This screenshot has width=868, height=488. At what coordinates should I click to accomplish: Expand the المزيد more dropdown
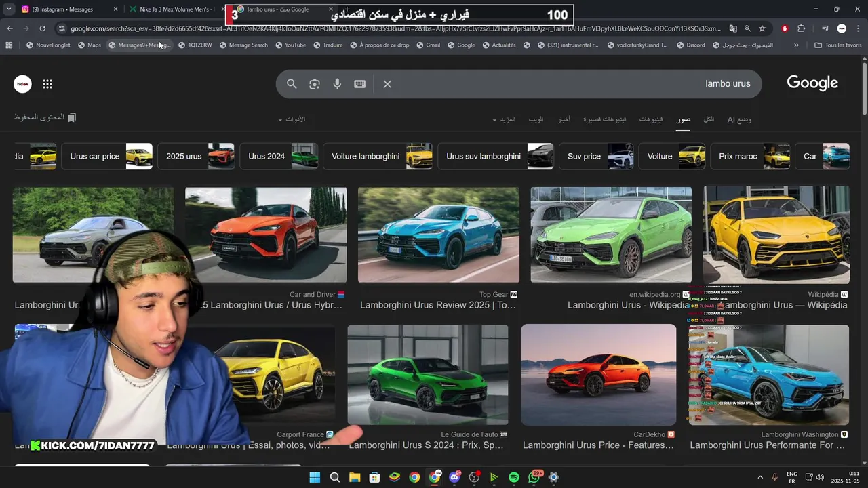point(504,119)
